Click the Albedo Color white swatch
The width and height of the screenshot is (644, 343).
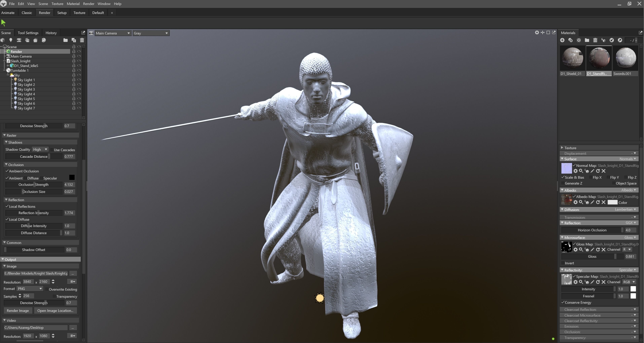click(x=613, y=202)
